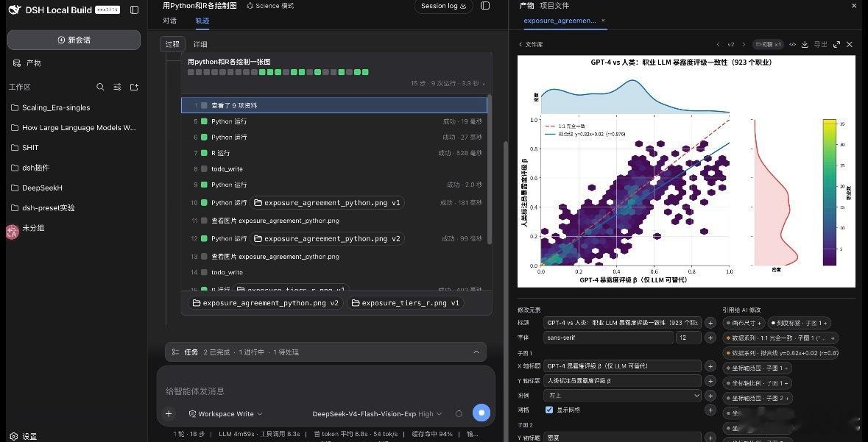Viewport: 868px width, 442px height.
Task: Edit the 标题 title input field
Action: pos(622,323)
